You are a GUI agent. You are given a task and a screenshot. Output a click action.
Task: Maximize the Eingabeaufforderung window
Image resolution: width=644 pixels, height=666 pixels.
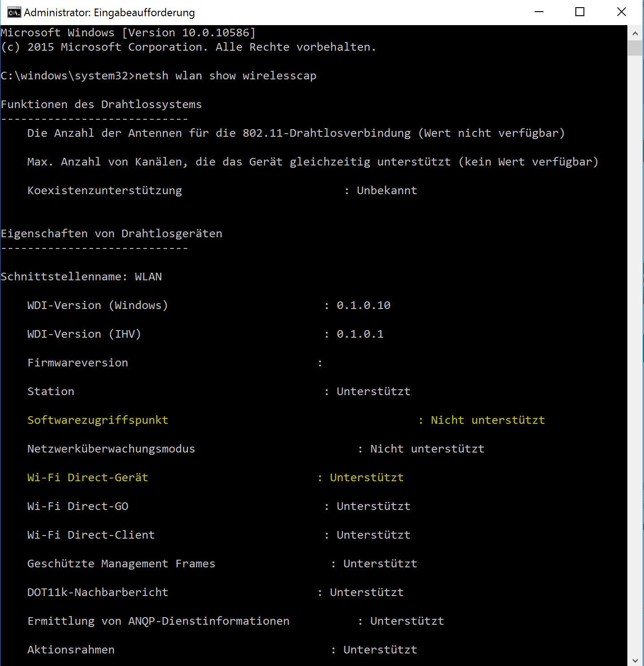coord(580,12)
